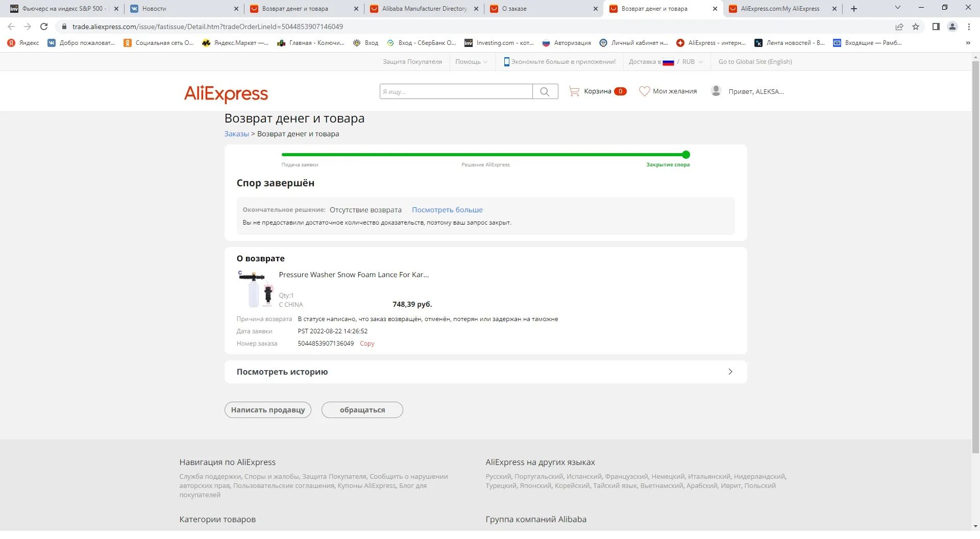Click the share page icon in address bar

[x=899, y=27]
